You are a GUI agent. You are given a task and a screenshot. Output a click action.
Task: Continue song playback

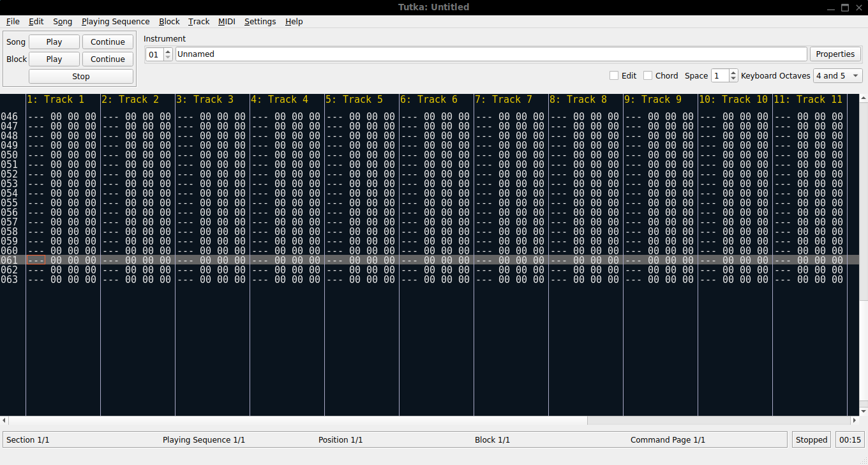[x=107, y=42]
